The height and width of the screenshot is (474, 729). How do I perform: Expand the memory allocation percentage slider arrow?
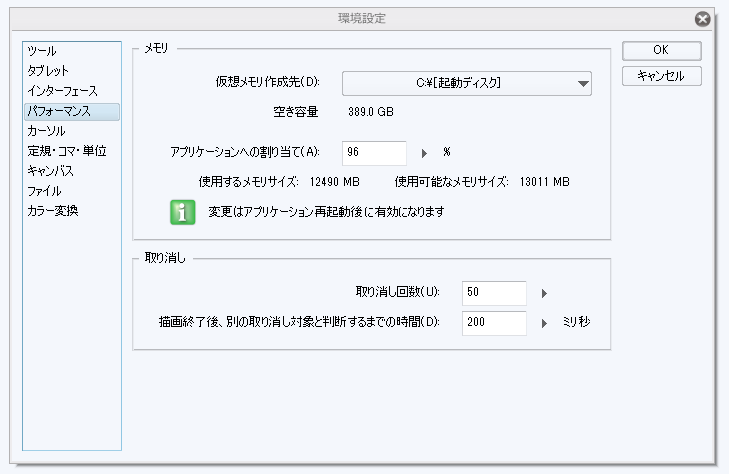(425, 153)
